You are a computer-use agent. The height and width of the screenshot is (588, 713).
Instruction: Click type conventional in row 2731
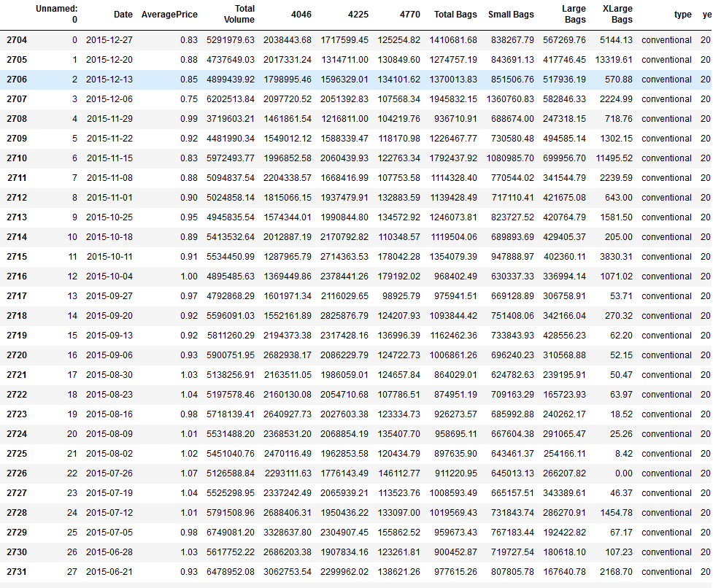coord(666,572)
